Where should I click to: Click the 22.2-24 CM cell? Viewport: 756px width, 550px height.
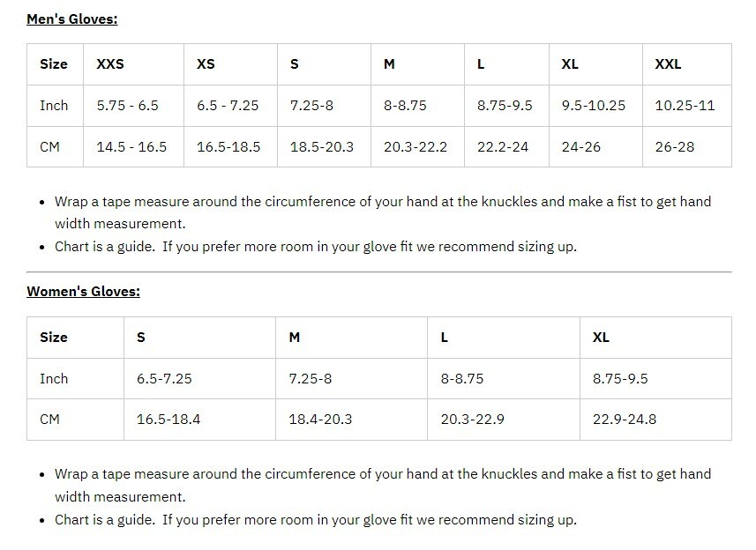click(x=503, y=147)
